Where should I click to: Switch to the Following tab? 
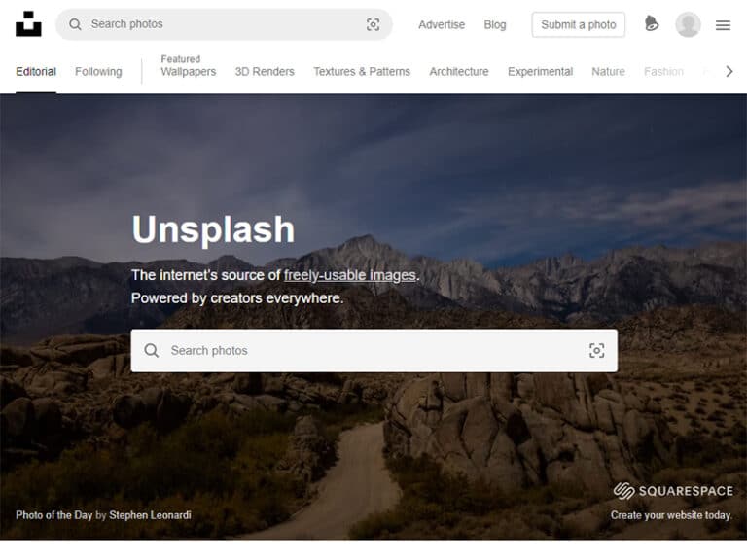pyautogui.click(x=98, y=71)
